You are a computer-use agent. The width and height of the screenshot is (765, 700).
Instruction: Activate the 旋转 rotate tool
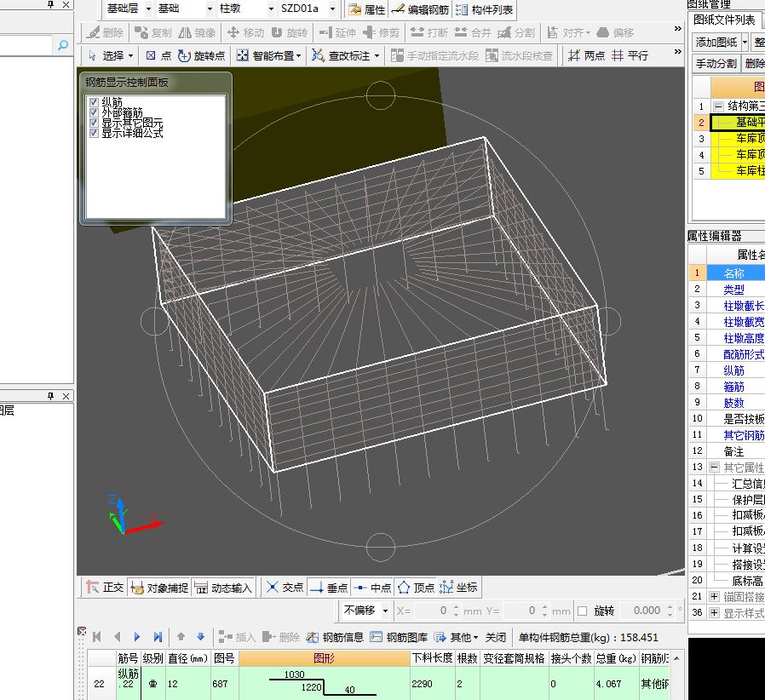pyautogui.click(x=289, y=32)
